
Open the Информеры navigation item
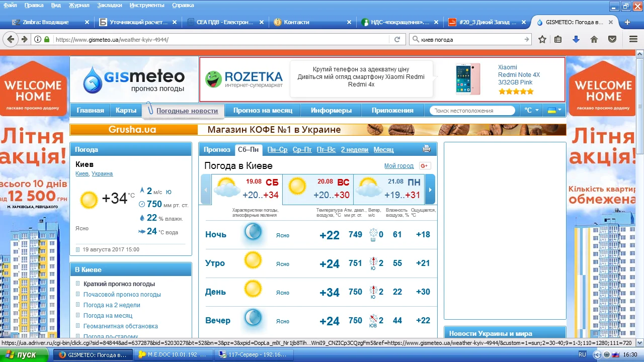point(331,111)
